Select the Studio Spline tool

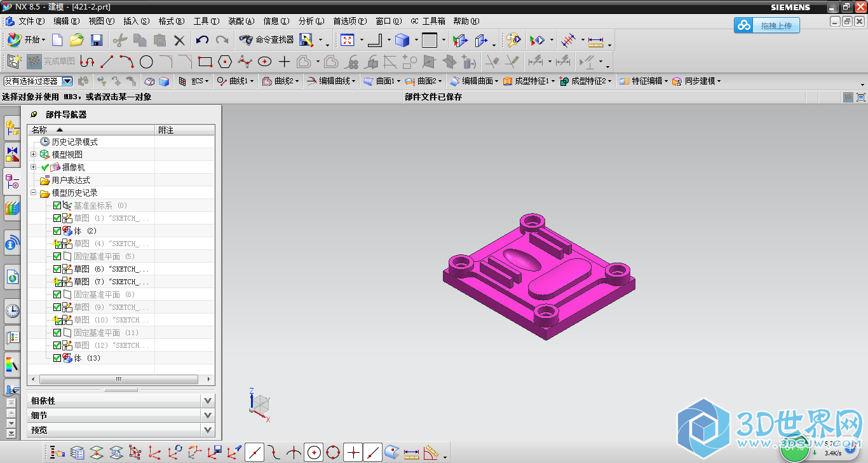click(x=245, y=62)
